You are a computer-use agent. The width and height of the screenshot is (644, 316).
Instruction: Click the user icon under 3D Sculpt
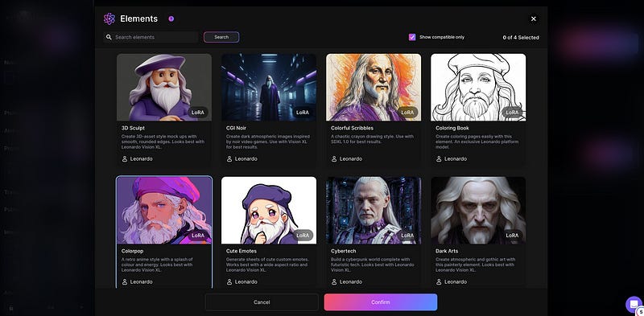125,159
